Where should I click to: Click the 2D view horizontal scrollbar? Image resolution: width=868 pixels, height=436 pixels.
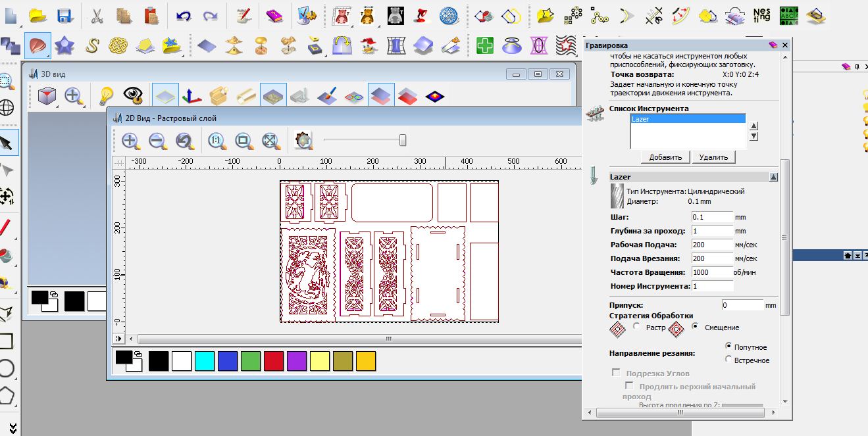(x=355, y=339)
